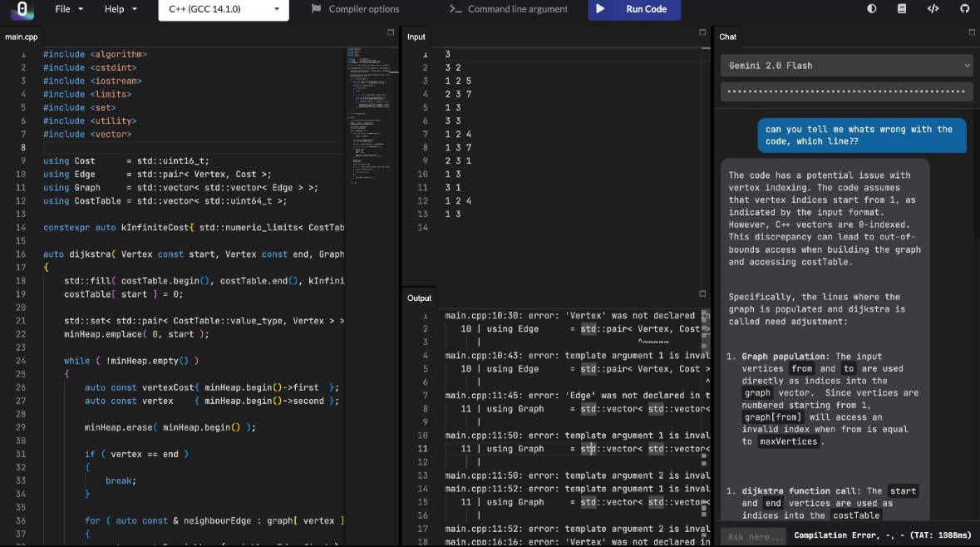The width and height of the screenshot is (980, 547).
Task: Open the Gemini 2.0 Flash model dropdown
Action: pos(847,66)
